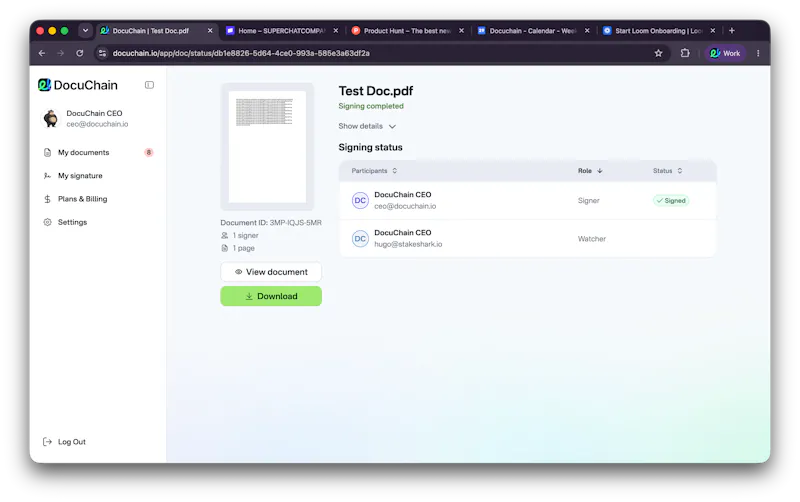
Task: Open Chrome three-dot menu
Action: 758,53
